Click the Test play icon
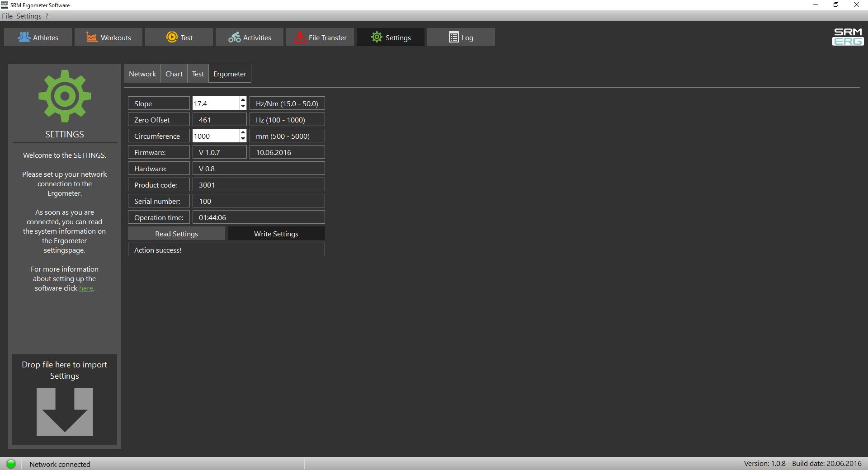Screen dimensions: 868x470 tap(172, 37)
